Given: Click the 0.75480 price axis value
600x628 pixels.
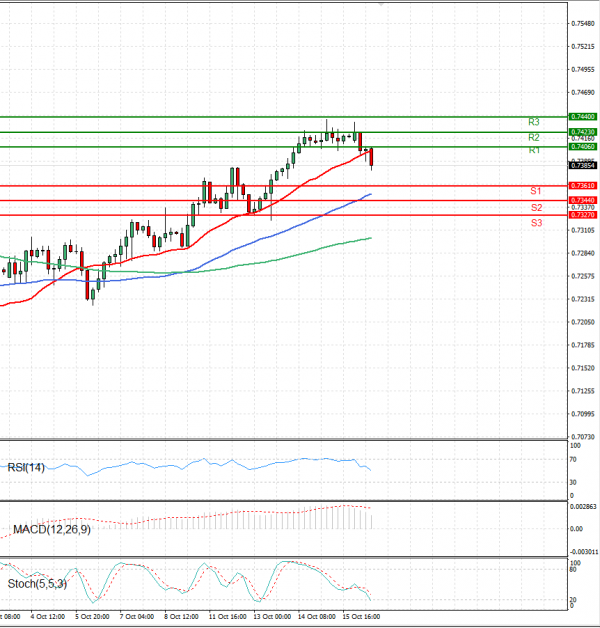Looking at the screenshot, I should [x=583, y=24].
